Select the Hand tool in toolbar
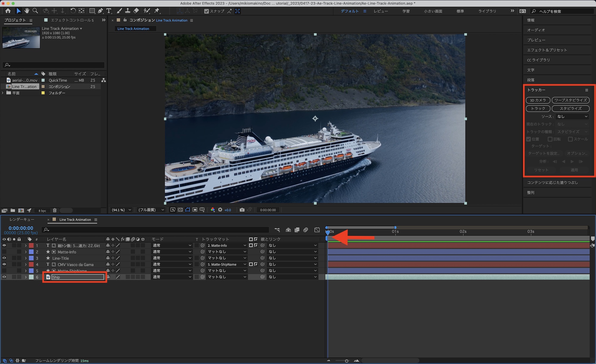596x364 pixels. click(x=27, y=11)
